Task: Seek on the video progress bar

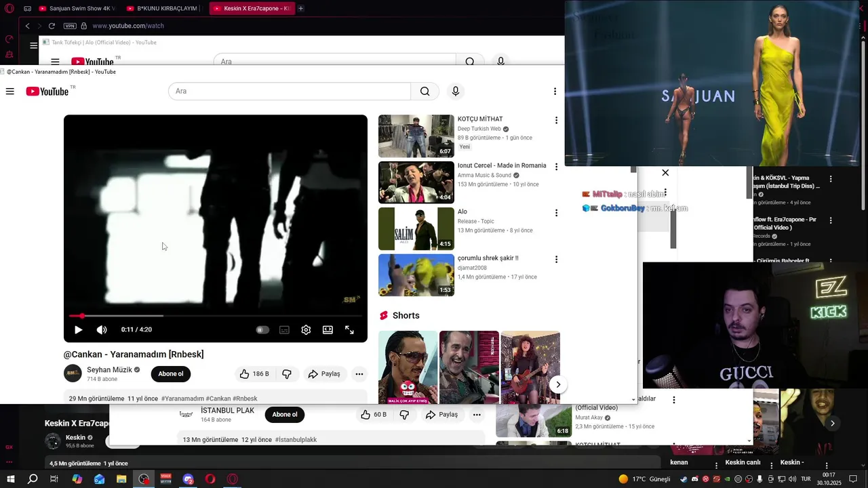Action: coord(216,316)
